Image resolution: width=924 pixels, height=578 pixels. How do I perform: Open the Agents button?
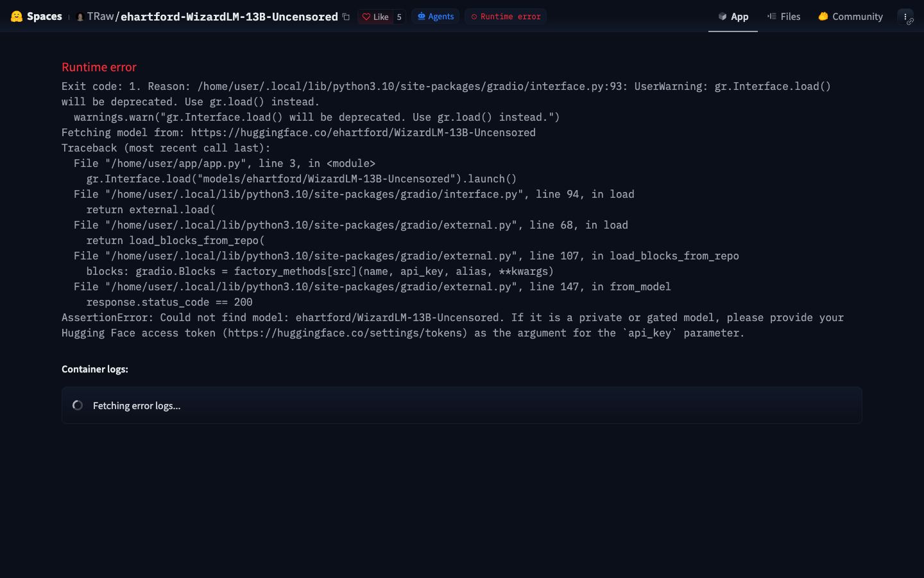(436, 17)
